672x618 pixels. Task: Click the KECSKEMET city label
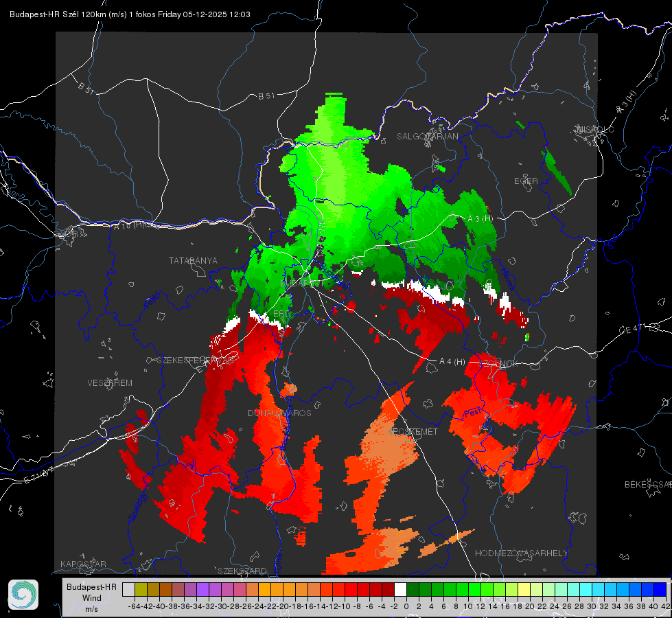[x=413, y=432]
